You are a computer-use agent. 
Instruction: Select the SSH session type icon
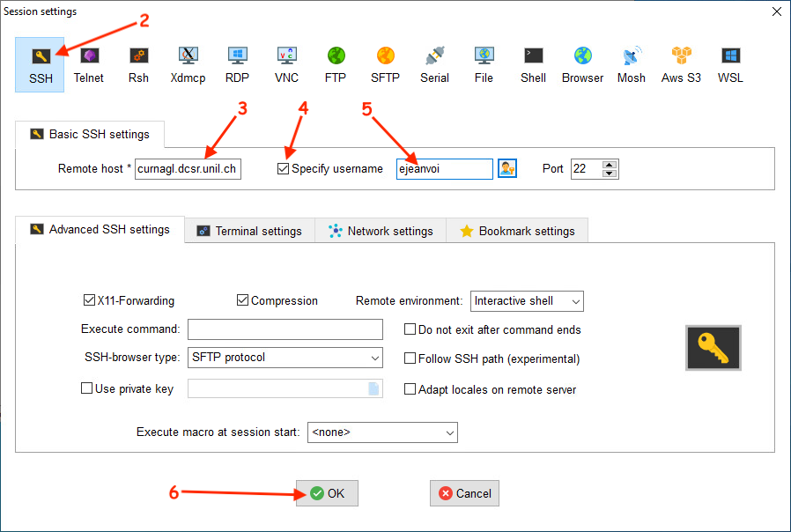(40, 64)
